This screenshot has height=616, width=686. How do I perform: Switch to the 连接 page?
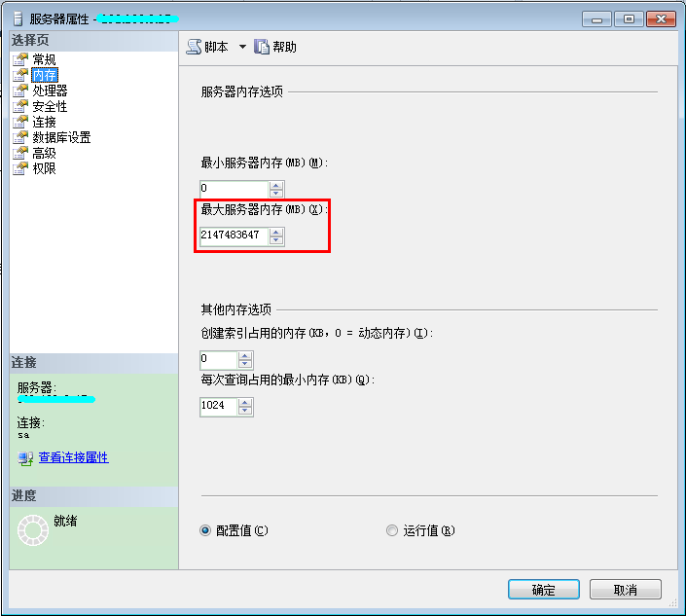pos(44,122)
